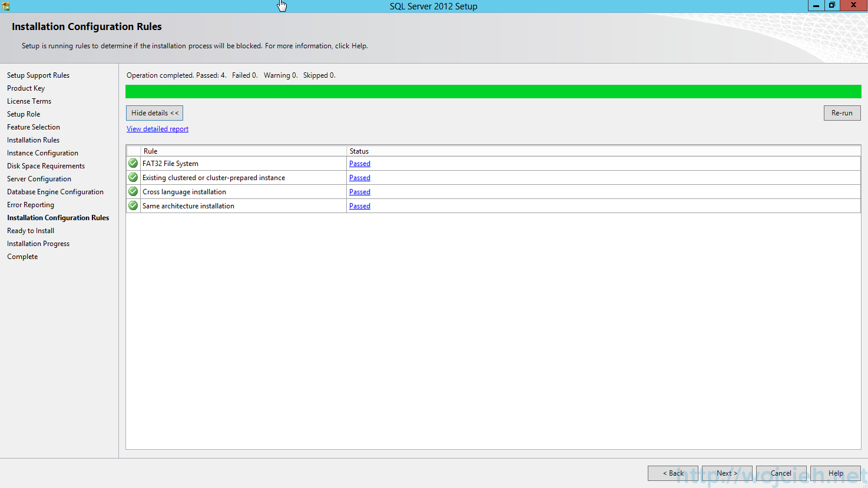
Task: Click the SQL Server Setup title bar icon
Action: click(6, 6)
